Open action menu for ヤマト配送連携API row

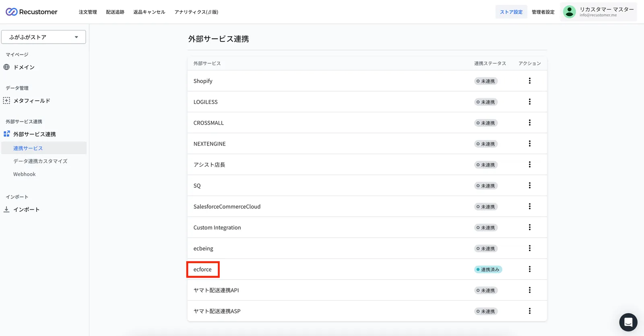click(530, 290)
